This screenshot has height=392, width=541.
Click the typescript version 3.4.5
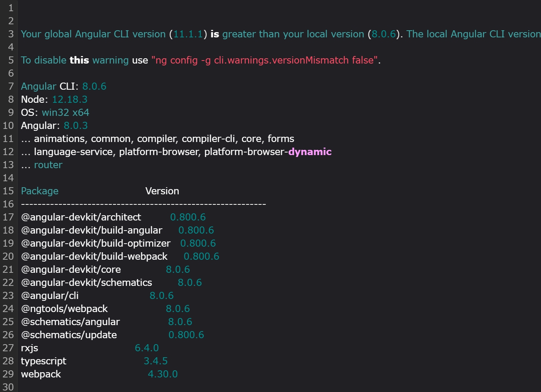click(156, 361)
